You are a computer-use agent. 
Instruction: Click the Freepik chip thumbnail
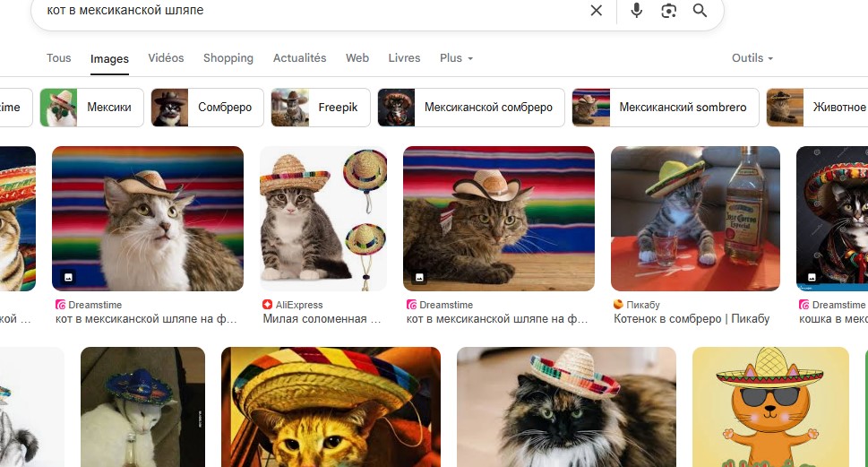[290, 108]
